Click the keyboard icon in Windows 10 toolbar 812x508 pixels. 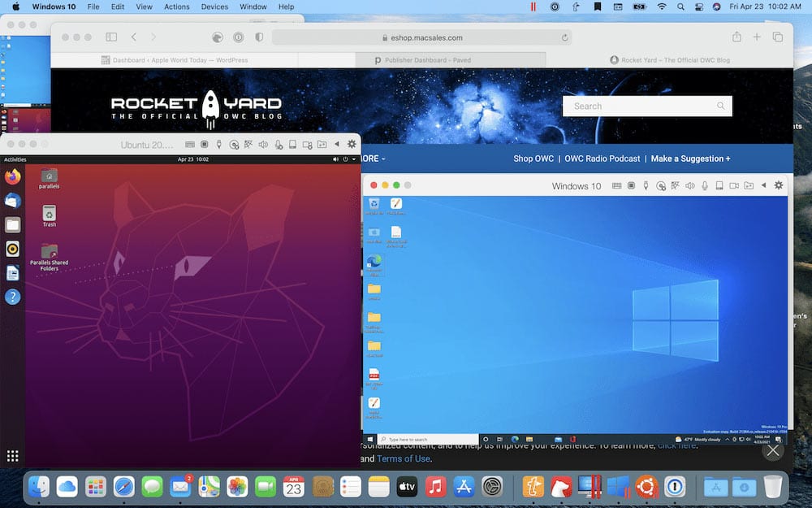[617, 185]
